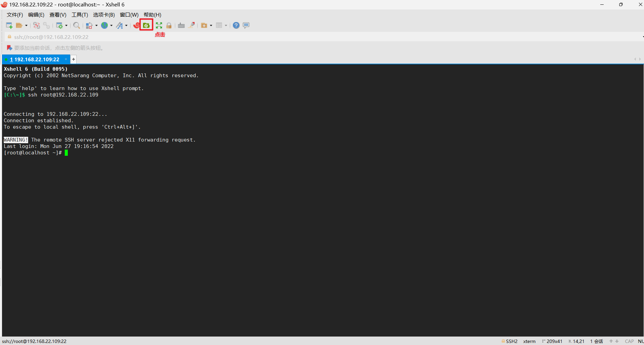Click the CAP indicator in status bar
Viewport: 644px width, 345px height.
tap(629, 341)
